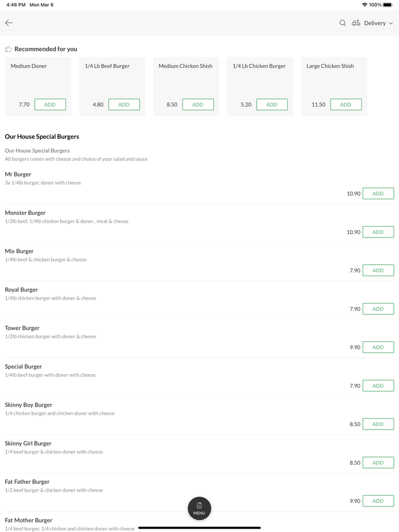Image resolution: width=399 pixels, height=532 pixels.
Task: Open the search magnifier icon
Action: click(343, 23)
